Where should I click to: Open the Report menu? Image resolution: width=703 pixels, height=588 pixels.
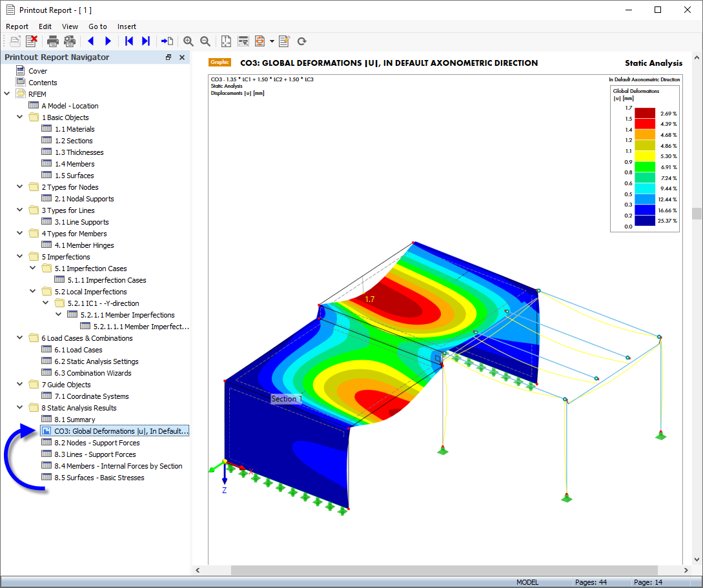[17, 26]
